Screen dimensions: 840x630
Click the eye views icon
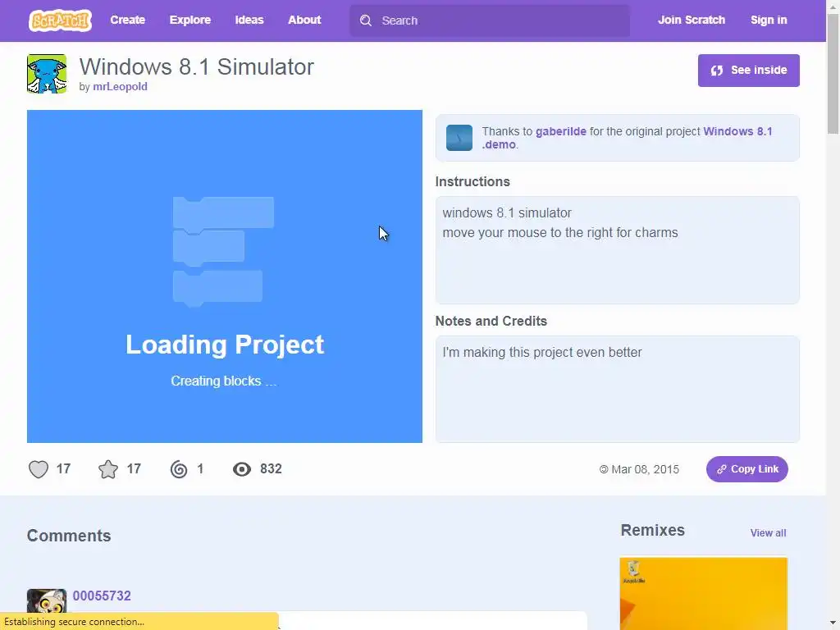[x=242, y=469]
